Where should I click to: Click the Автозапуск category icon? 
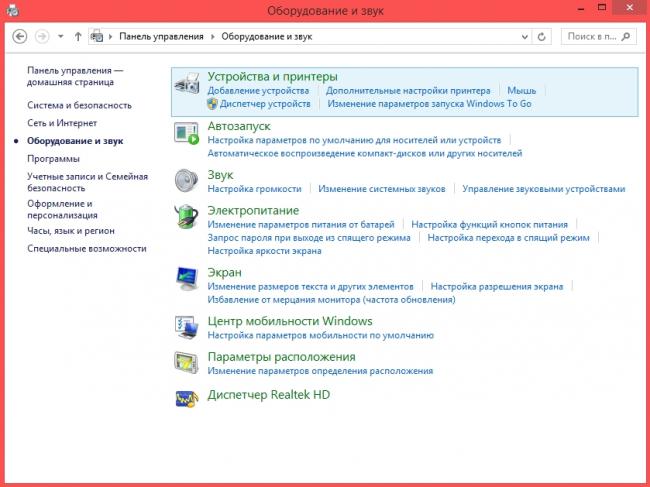click(x=187, y=133)
